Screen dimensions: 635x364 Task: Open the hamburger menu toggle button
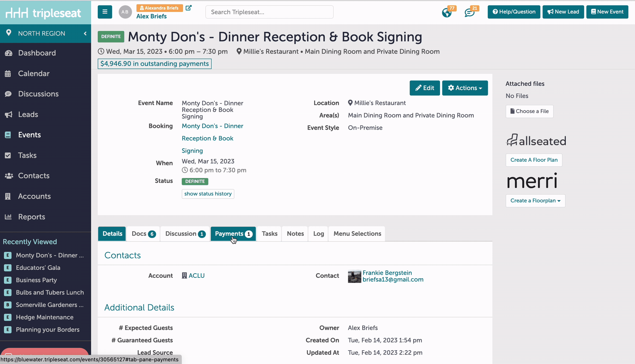[x=105, y=12]
